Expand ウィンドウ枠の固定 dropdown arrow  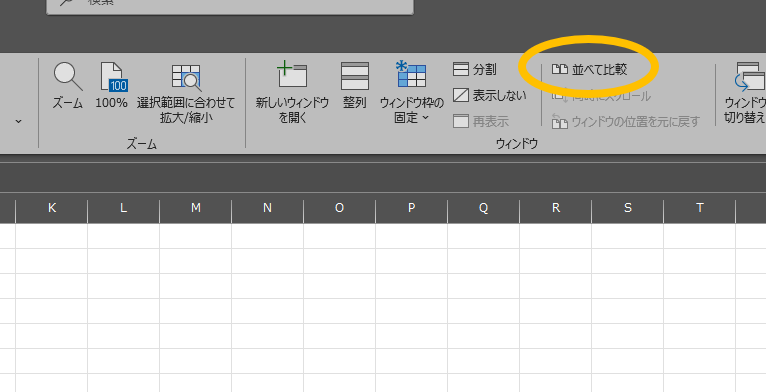(425, 117)
